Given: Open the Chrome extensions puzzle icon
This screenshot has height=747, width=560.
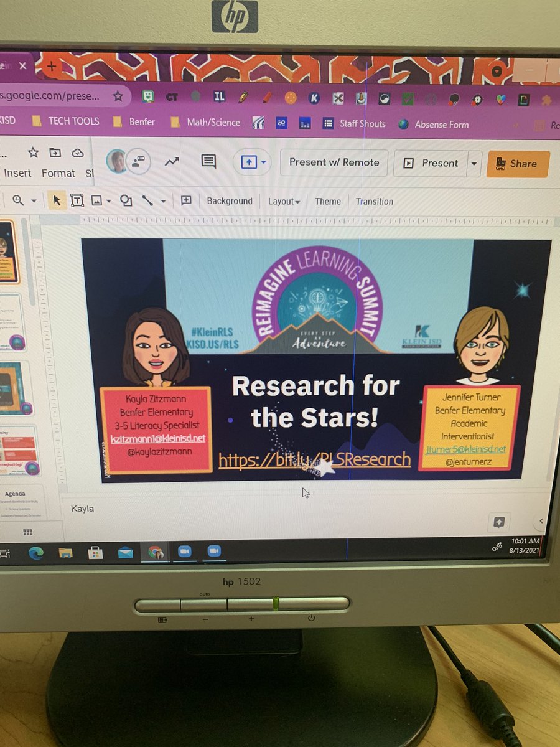Looking at the screenshot, I should [546, 100].
